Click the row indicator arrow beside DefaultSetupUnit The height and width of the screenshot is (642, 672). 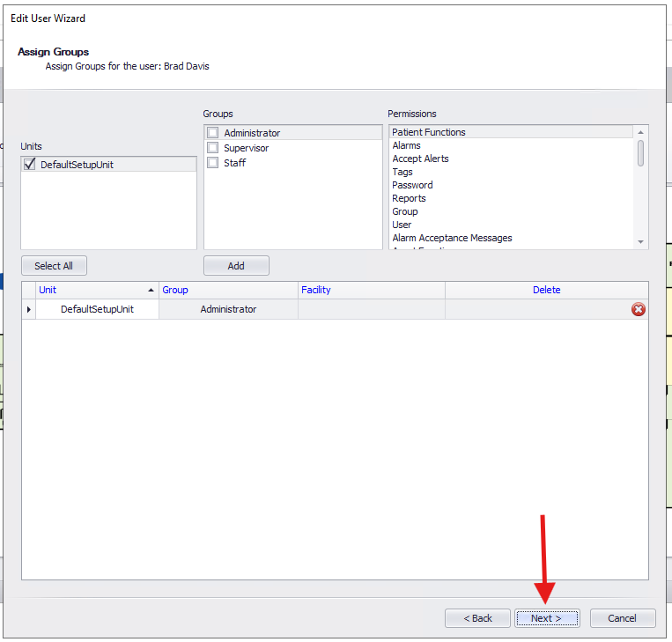pos(29,310)
